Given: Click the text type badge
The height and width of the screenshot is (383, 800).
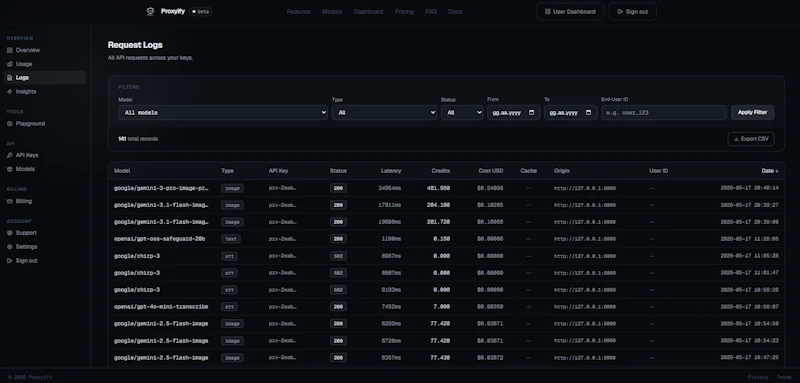Looking at the screenshot, I should tap(231, 239).
